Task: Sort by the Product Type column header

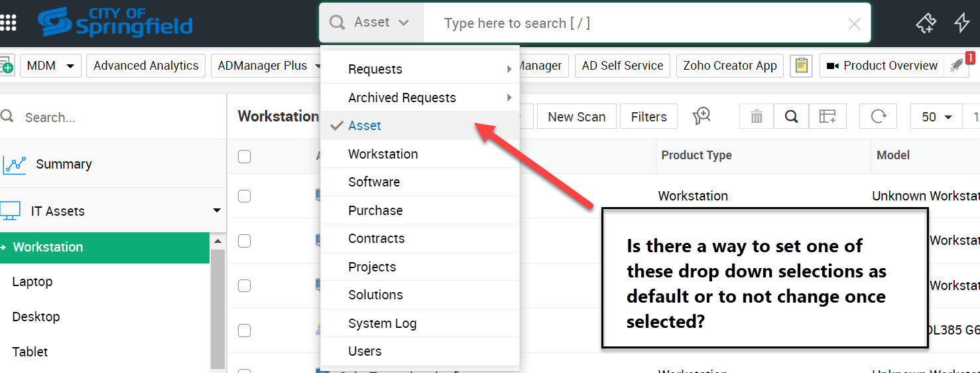Action: pos(696,155)
